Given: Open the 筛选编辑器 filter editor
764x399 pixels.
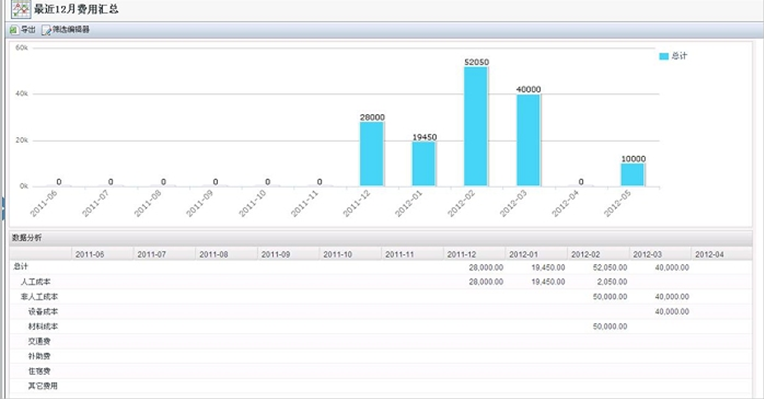Looking at the screenshot, I should [x=66, y=30].
